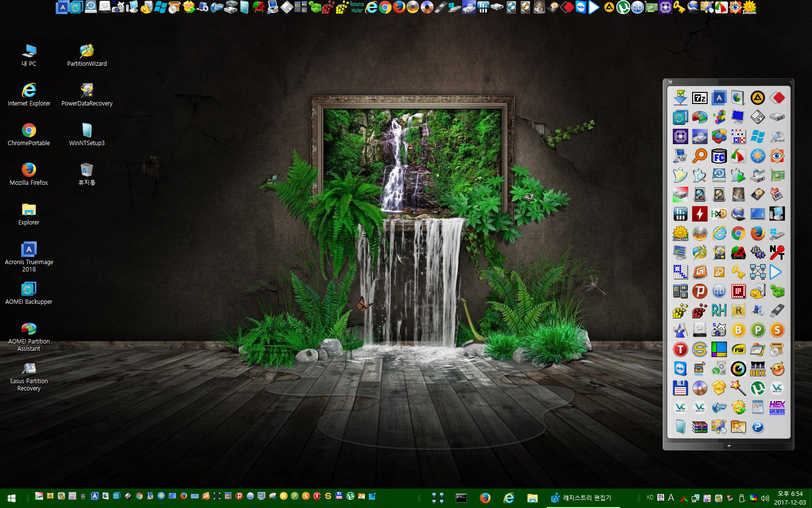
Task: Select 휴지통 recycle bin on desktop
Action: tap(87, 174)
